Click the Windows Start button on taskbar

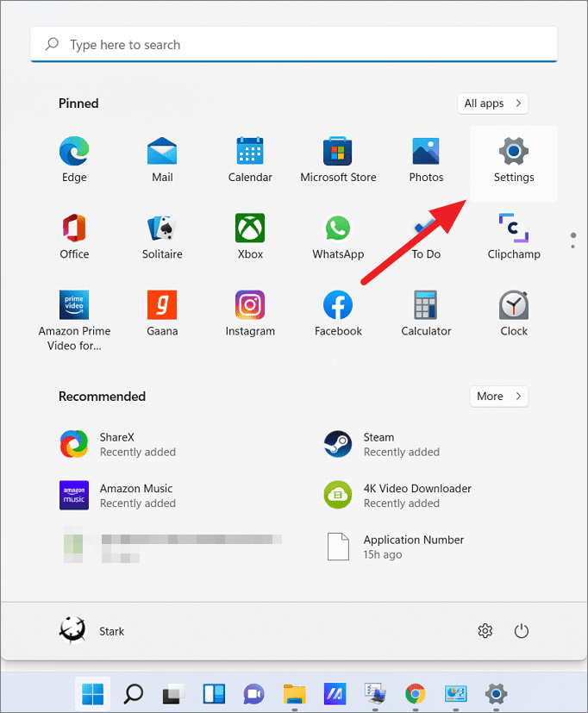(x=93, y=694)
